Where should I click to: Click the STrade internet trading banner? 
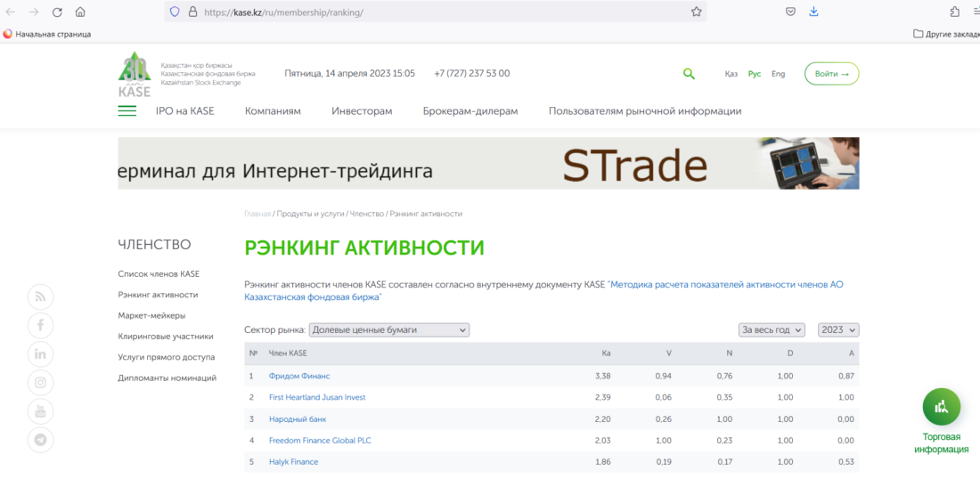point(488,164)
